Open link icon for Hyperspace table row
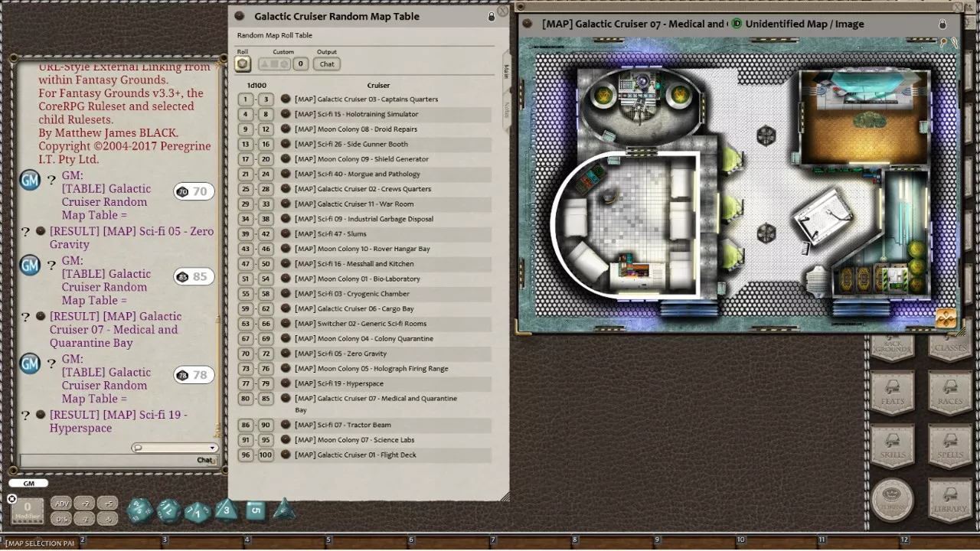The image size is (980, 551). [286, 383]
